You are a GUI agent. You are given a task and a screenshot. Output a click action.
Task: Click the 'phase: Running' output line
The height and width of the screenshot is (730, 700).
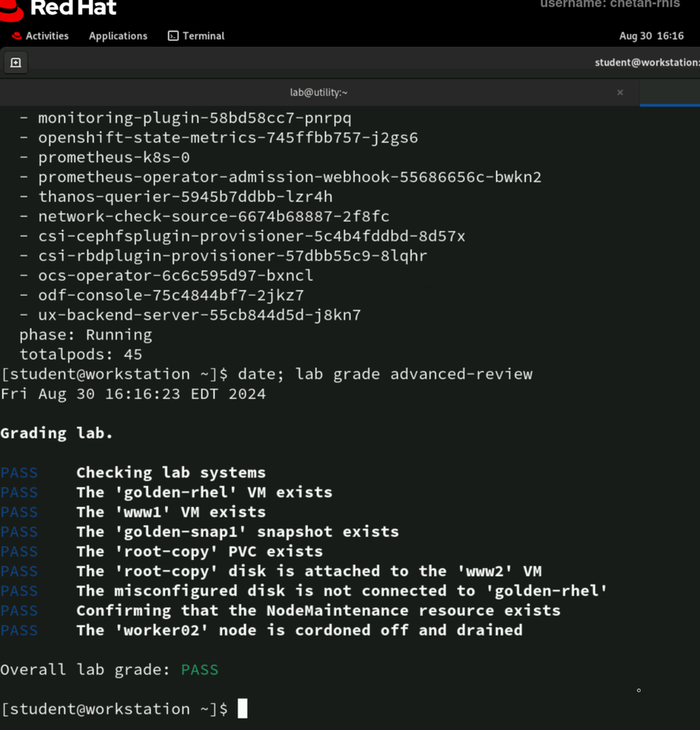pos(85,335)
